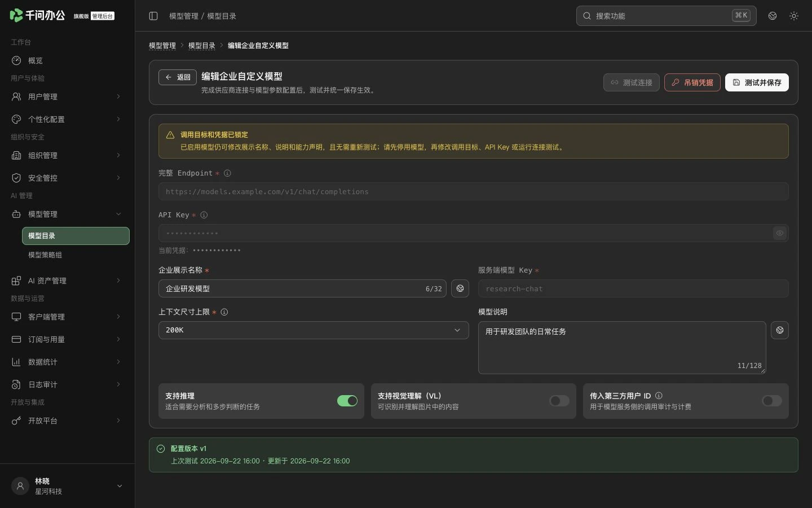Expand the AI 资产管理 sidebar section
The height and width of the screenshot is (508, 812).
click(67, 281)
